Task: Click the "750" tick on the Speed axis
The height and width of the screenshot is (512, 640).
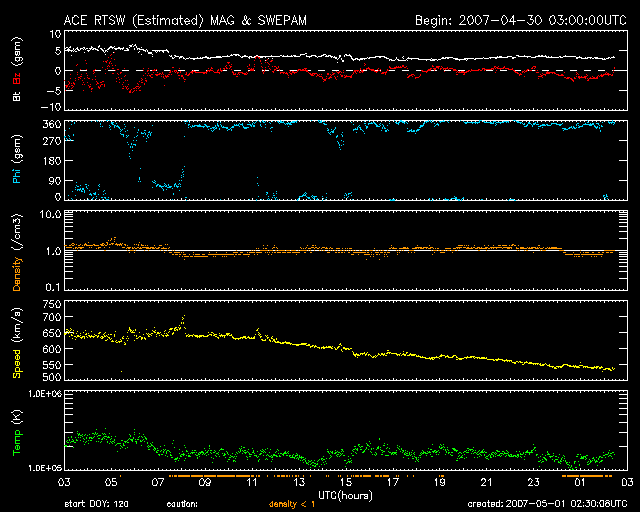Action: pos(51,304)
